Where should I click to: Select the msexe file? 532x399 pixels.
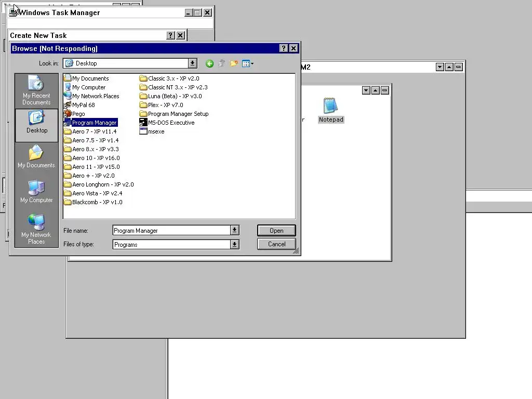click(x=152, y=131)
